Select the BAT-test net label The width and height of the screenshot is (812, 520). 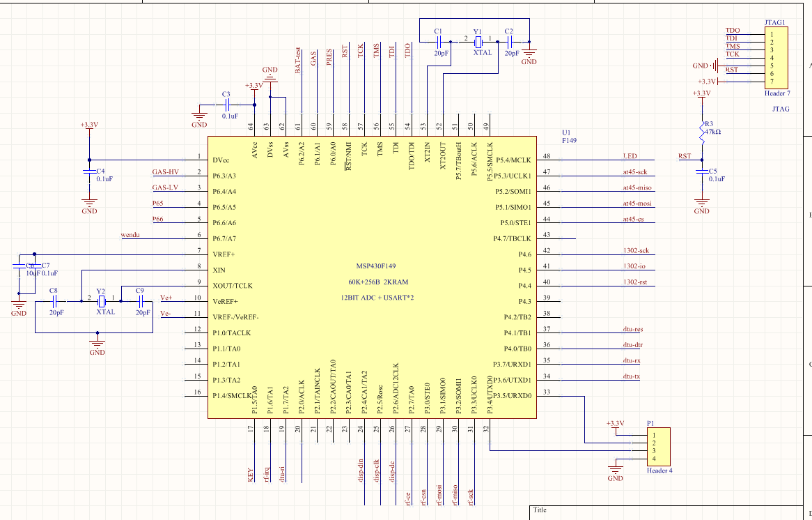pyautogui.click(x=298, y=60)
